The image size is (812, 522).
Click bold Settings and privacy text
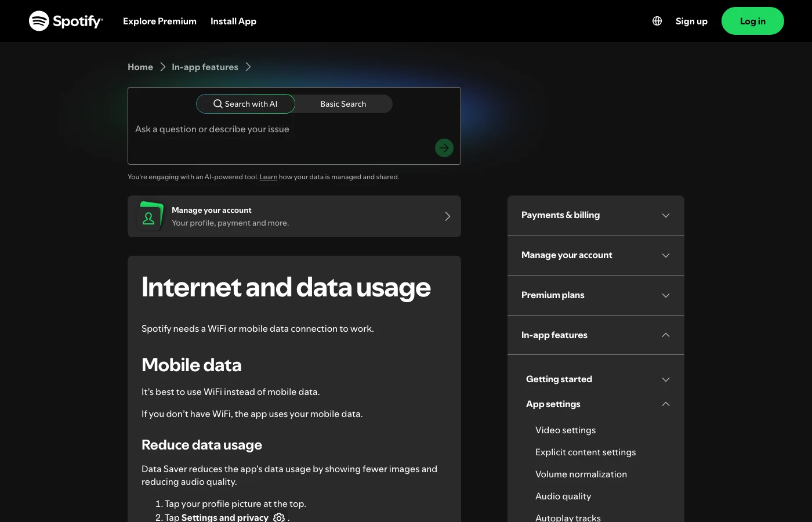[x=225, y=517]
